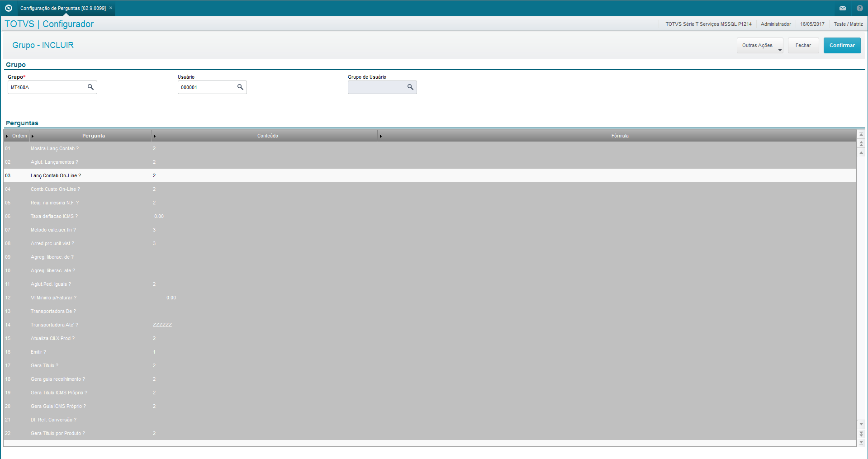Click the single up arrow in grid scrollbar
The height and width of the screenshot is (459, 868).
click(x=861, y=152)
